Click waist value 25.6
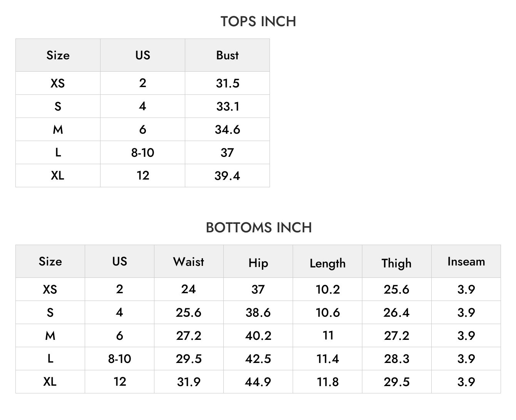The width and height of the screenshot is (516, 420). pyautogui.click(x=189, y=312)
